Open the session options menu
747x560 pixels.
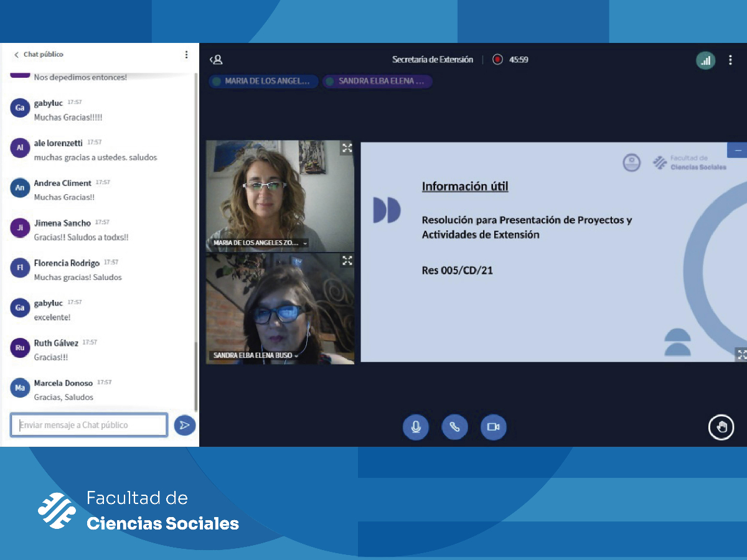[x=730, y=60]
